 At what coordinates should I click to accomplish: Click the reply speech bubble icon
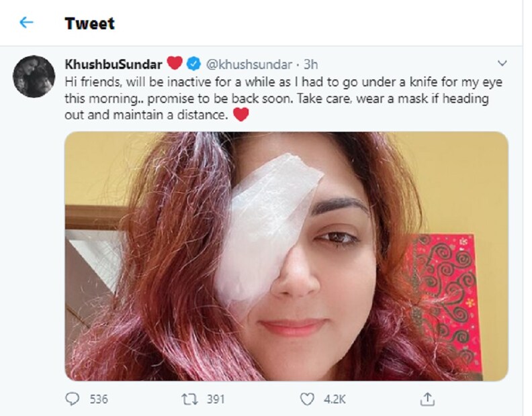coord(73,399)
